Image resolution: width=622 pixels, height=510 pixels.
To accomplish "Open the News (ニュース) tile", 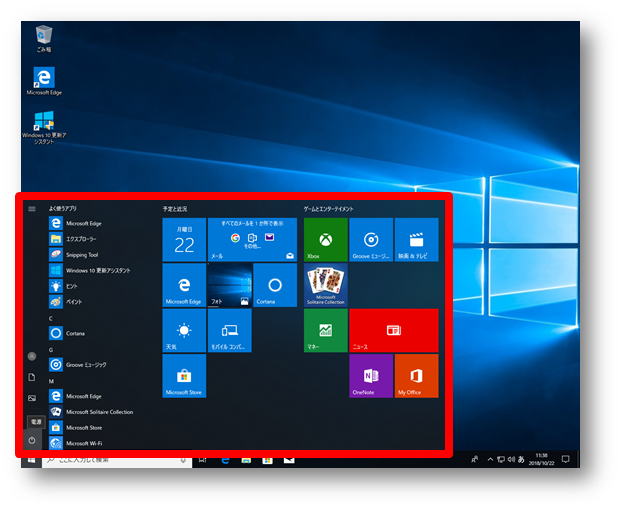I will tap(394, 331).
